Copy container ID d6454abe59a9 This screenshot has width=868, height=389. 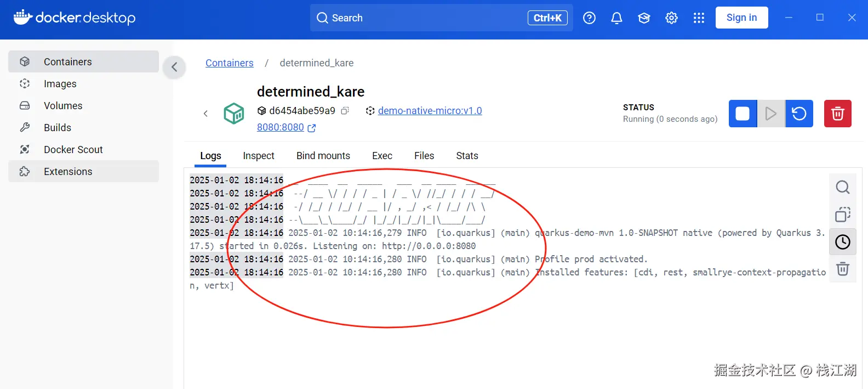(345, 111)
